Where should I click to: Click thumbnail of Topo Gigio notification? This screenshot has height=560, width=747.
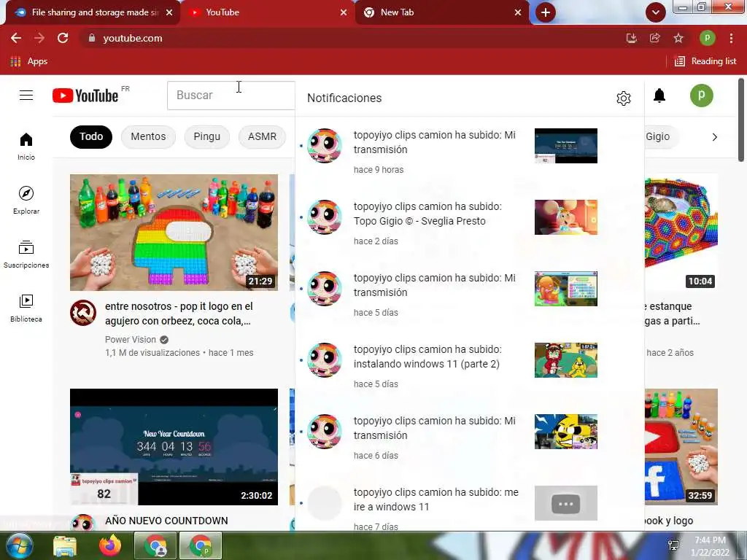(566, 217)
